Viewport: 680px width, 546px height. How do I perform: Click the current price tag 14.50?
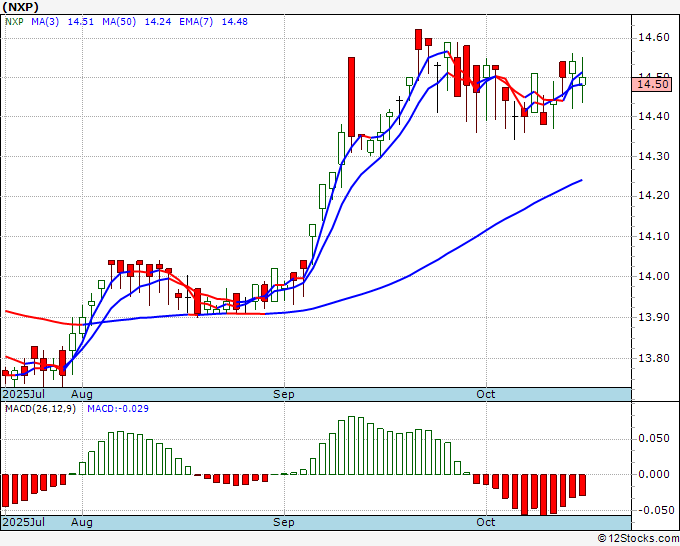click(x=652, y=84)
